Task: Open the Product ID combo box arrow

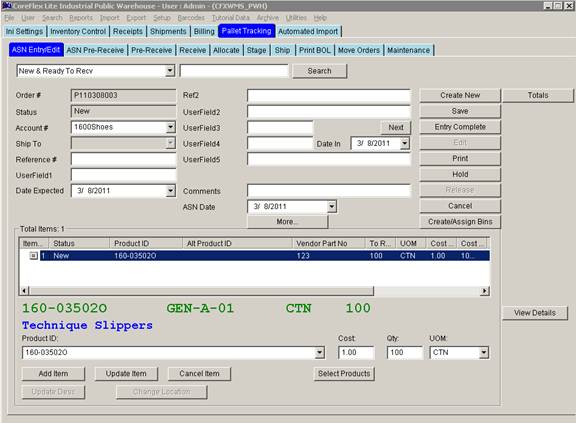Action: 320,352
